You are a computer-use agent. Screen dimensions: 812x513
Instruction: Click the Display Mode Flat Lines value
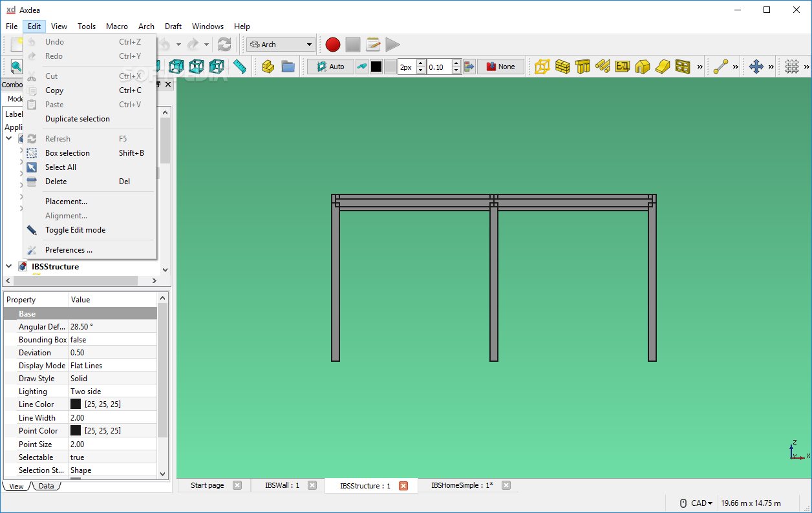pos(112,366)
